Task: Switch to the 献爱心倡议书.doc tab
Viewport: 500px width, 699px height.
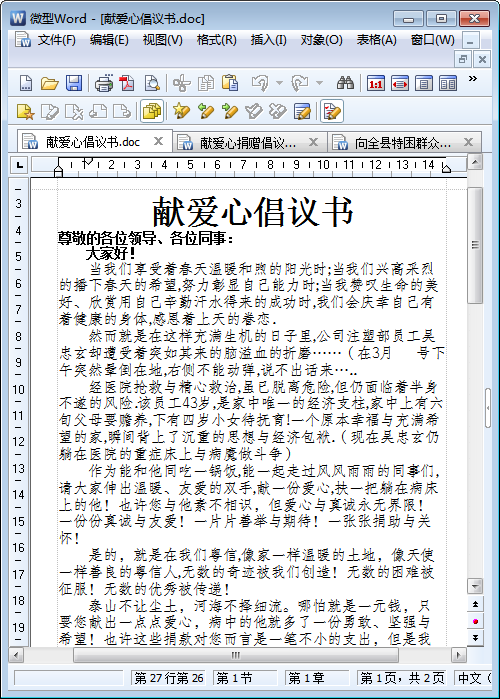Action: click(x=93, y=142)
